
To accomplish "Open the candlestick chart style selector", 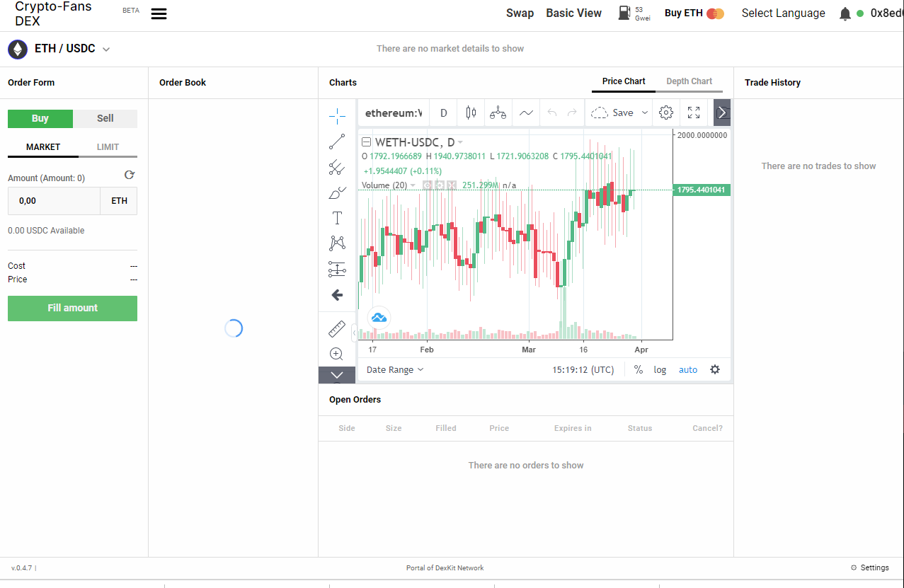I will pos(471,113).
